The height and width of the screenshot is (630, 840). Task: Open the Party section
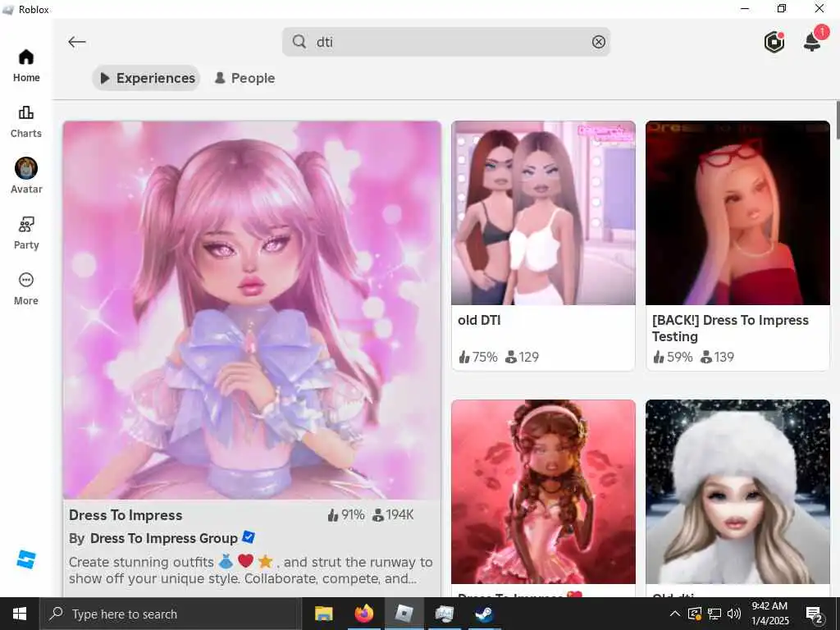click(26, 233)
